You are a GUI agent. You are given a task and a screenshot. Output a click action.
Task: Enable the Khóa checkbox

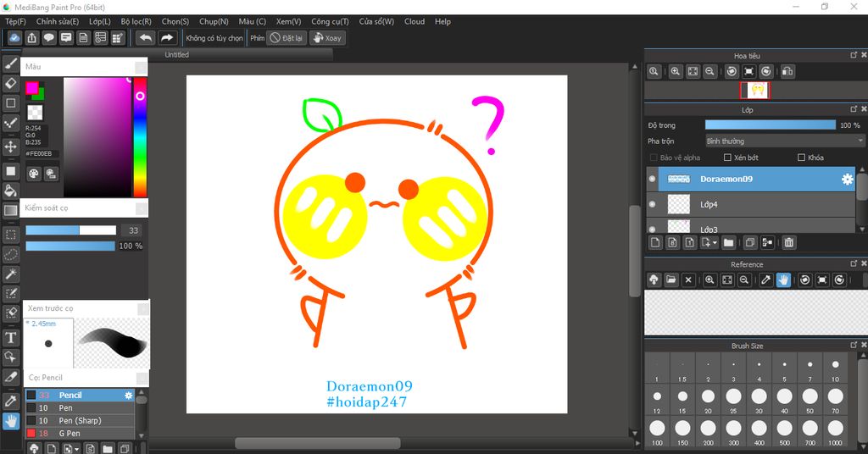point(801,158)
